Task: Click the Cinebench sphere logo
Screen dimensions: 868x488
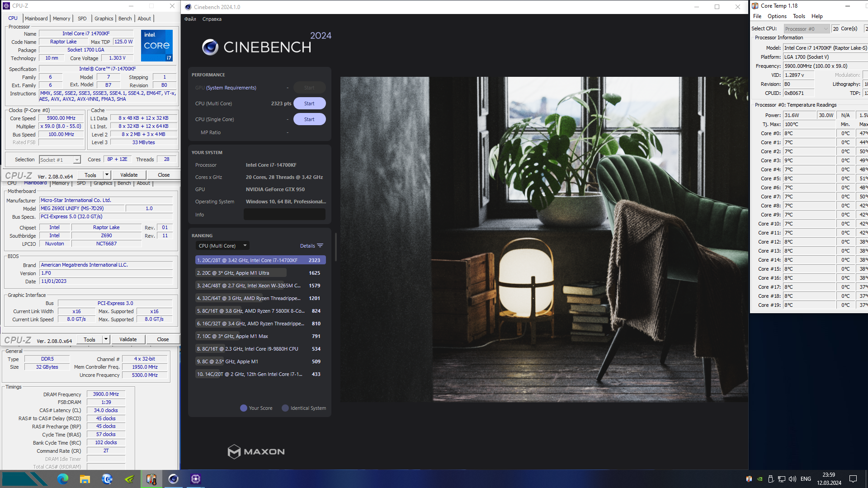Action: (x=210, y=47)
